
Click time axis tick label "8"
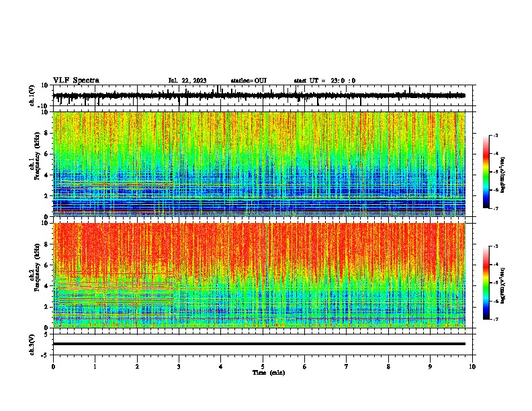coord(388,367)
